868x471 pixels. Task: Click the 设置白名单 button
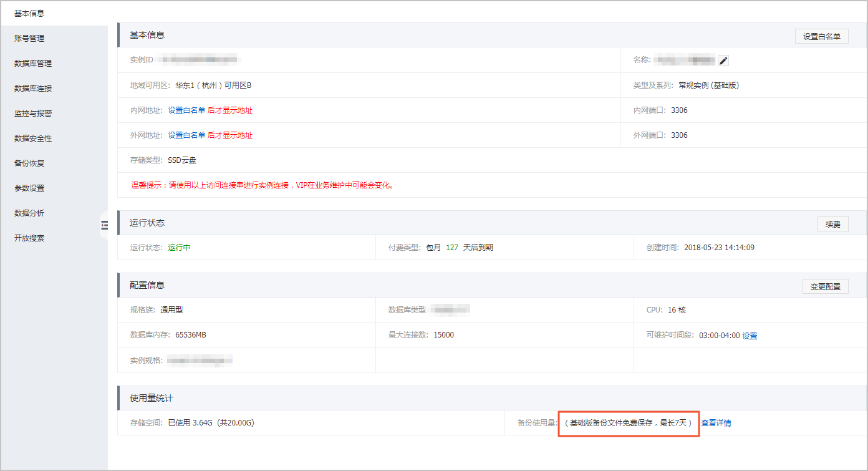822,36
